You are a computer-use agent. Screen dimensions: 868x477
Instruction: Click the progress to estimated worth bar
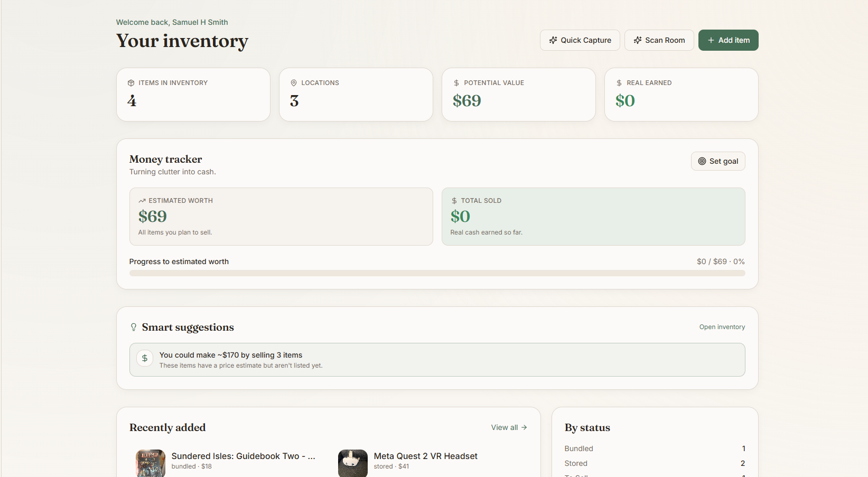click(437, 273)
